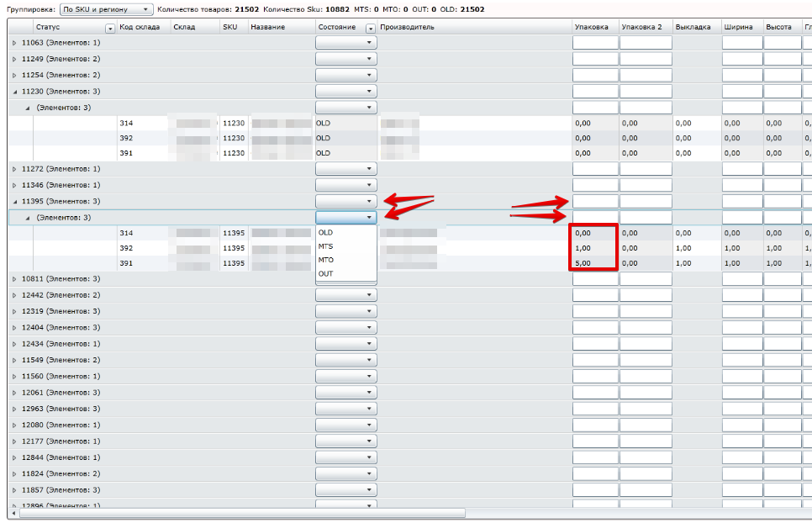Viewport: 812px width, 523px height.
Task: Open the Состояние dropdown for group 12442
Action: [346, 295]
